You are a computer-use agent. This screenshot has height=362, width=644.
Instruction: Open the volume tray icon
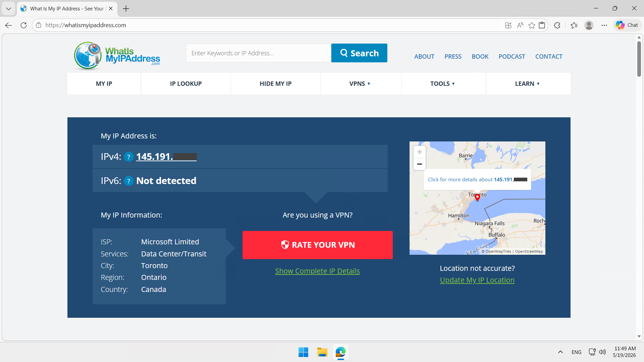pyautogui.click(x=602, y=352)
